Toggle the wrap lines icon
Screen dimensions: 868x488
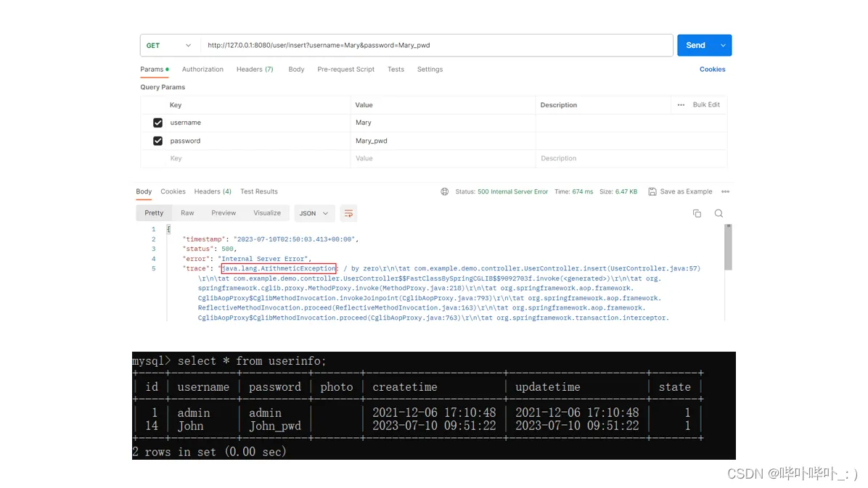[x=348, y=213]
